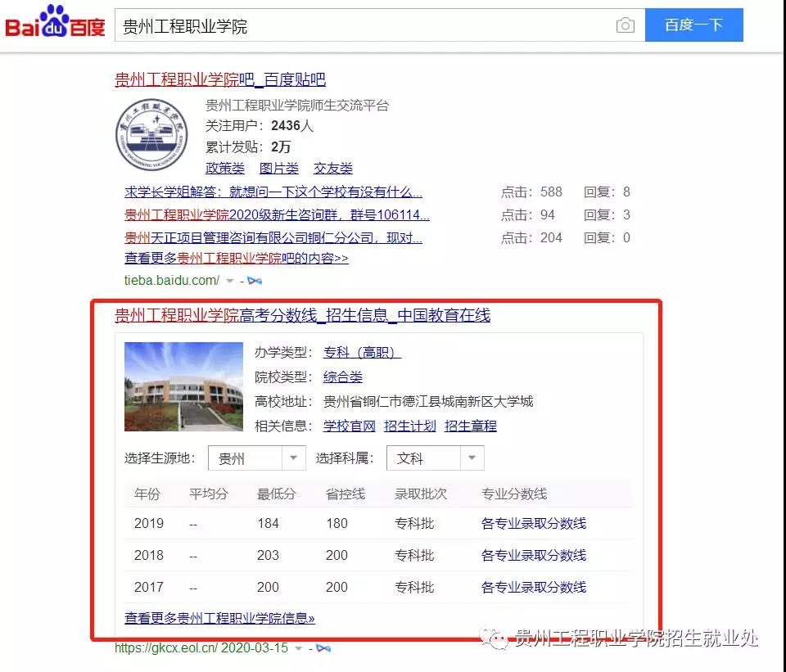Viewport: 786px width, 672px height.
Task: Open 各专业录取分数线 for 2017
Action: click(533, 587)
